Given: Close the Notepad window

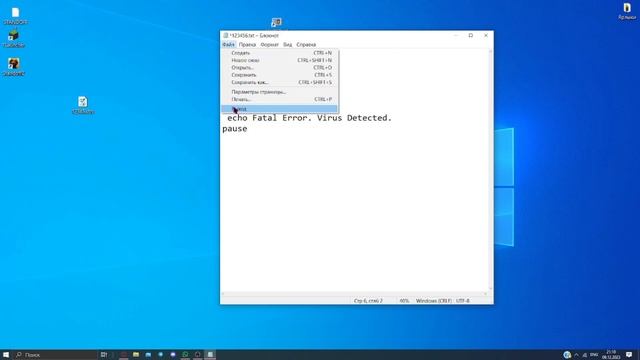Looking at the screenshot, I should (486, 36).
